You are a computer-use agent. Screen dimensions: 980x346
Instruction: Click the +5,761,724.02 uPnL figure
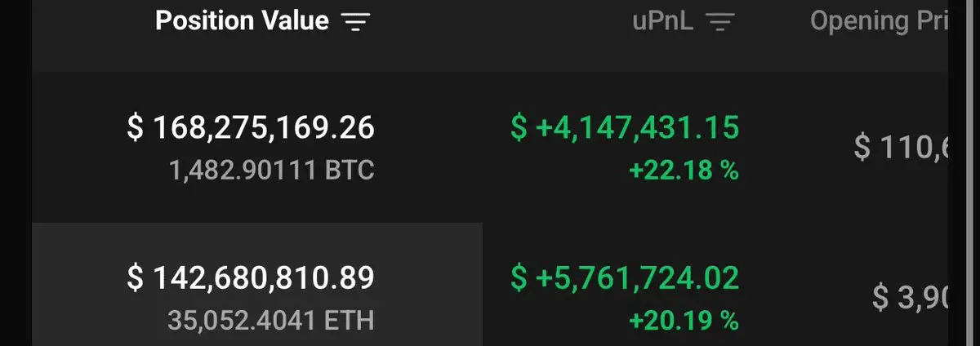point(637,277)
